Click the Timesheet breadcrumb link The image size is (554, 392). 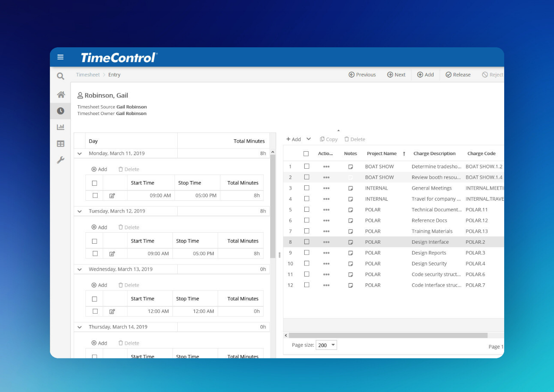(x=88, y=75)
